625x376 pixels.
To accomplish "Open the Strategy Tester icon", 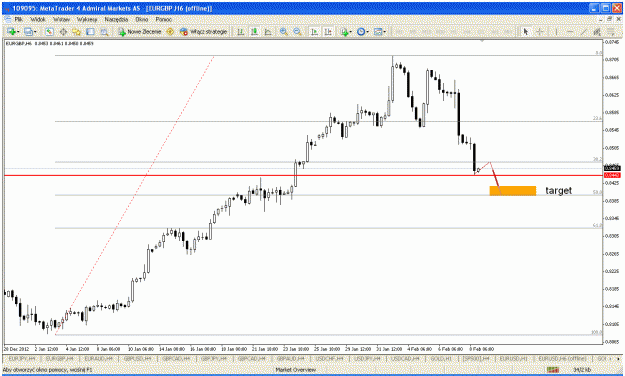I will click(x=104, y=31).
